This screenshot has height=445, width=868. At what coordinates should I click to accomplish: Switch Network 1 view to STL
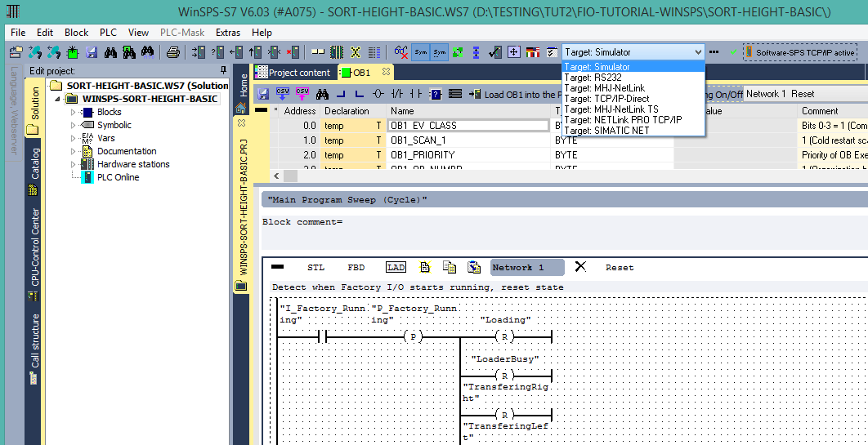pyautogui.click(x=316, y=268)
